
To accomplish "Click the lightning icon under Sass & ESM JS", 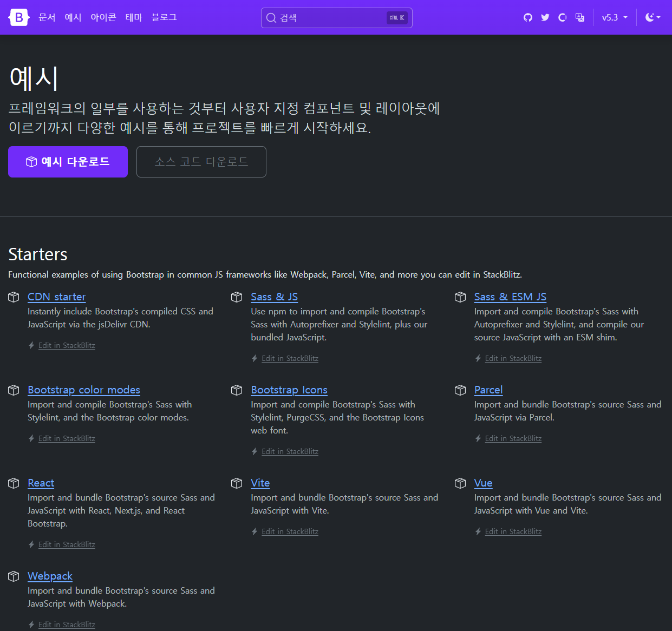I will 478,358.
